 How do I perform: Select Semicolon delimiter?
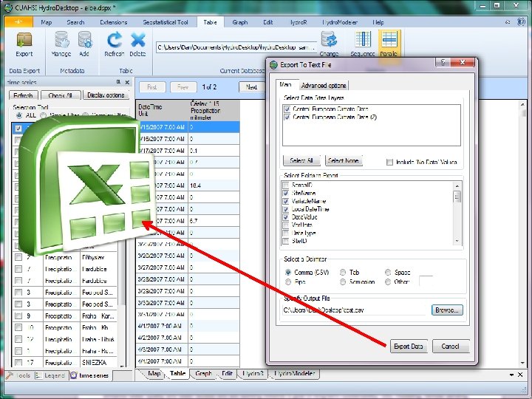click(343, 282)
